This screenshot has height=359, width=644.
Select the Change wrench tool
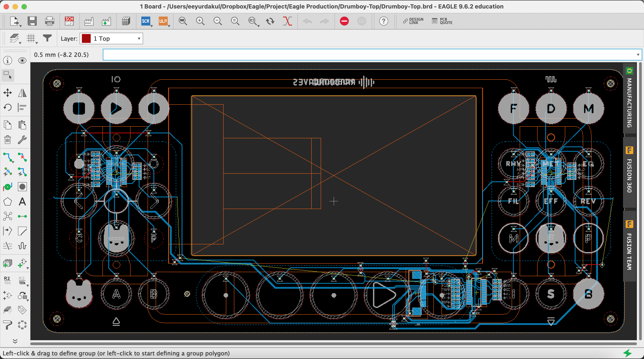click(x=22, y=140)
